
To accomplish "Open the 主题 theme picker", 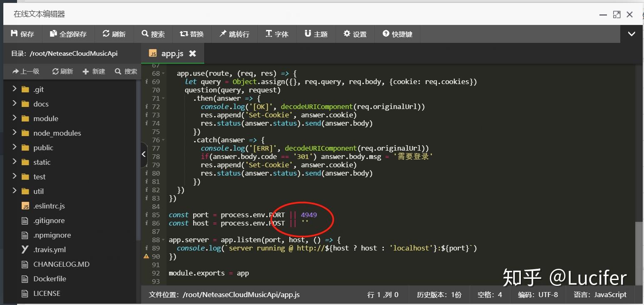I will pyautogui.click(x=316, y=34).
